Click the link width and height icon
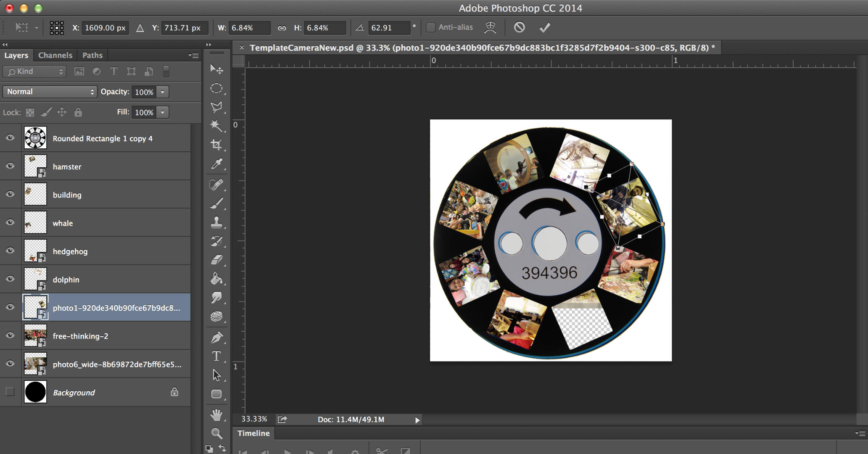The width and height of the screenshot is (868, 454). tap(282, 28)
